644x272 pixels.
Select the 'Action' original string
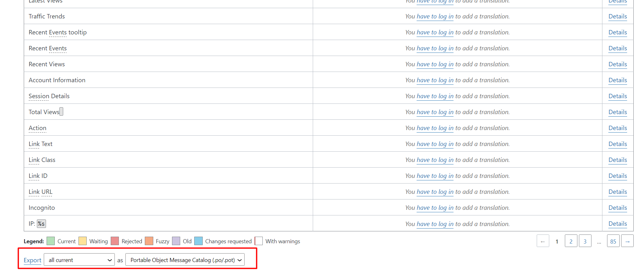38,128
